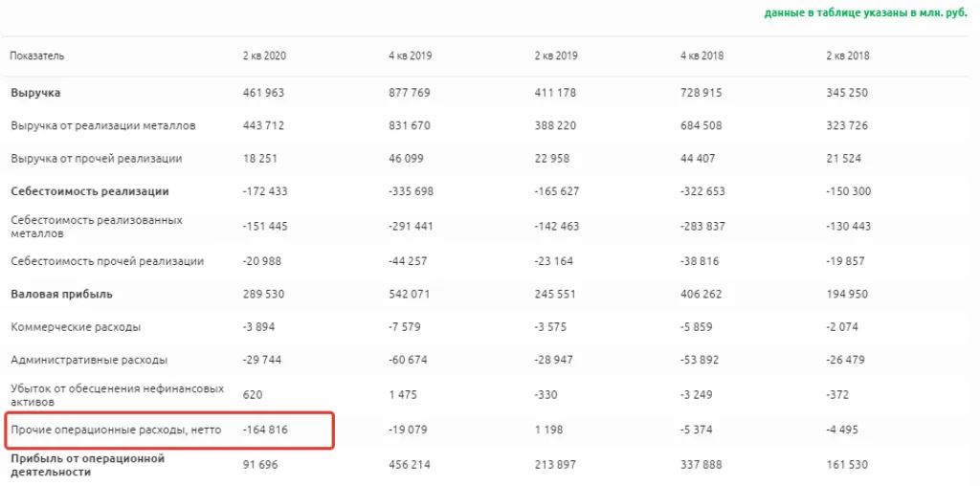Click the "Выручка от реализации металлов" label
980x486 pixels.
(103, 125)
